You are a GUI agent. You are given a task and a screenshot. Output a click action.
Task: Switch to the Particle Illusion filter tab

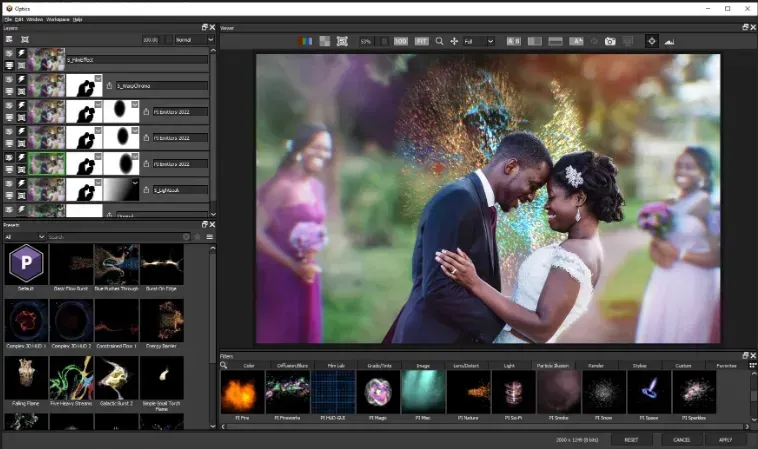coord(552,365)
